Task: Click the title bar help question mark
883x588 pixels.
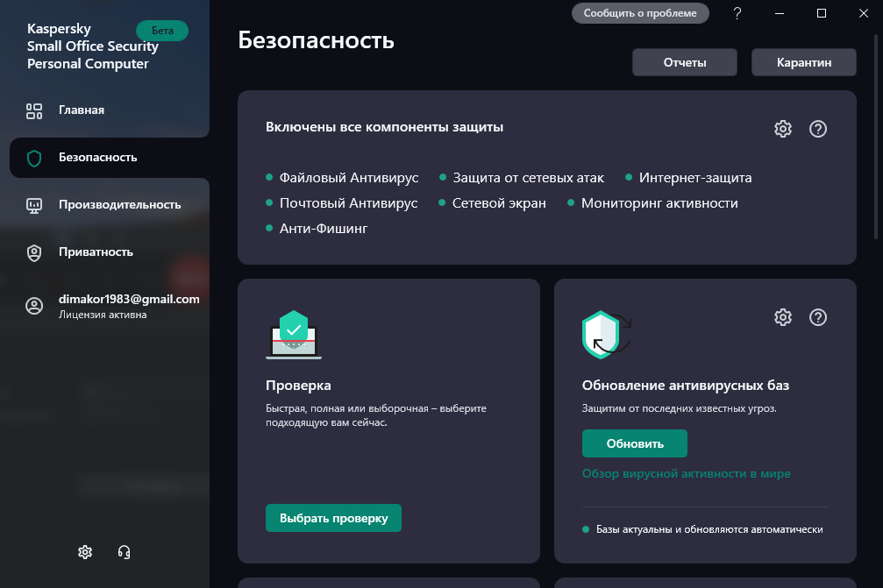Action: coord(737,13)
